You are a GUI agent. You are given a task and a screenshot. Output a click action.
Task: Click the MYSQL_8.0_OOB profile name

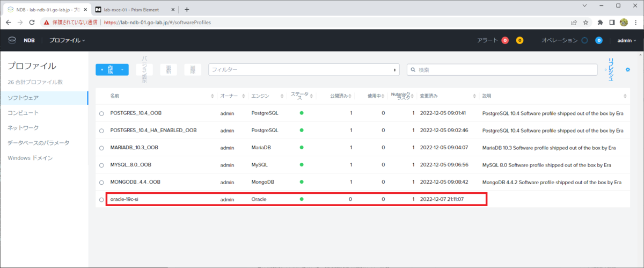tap(130, 164)
